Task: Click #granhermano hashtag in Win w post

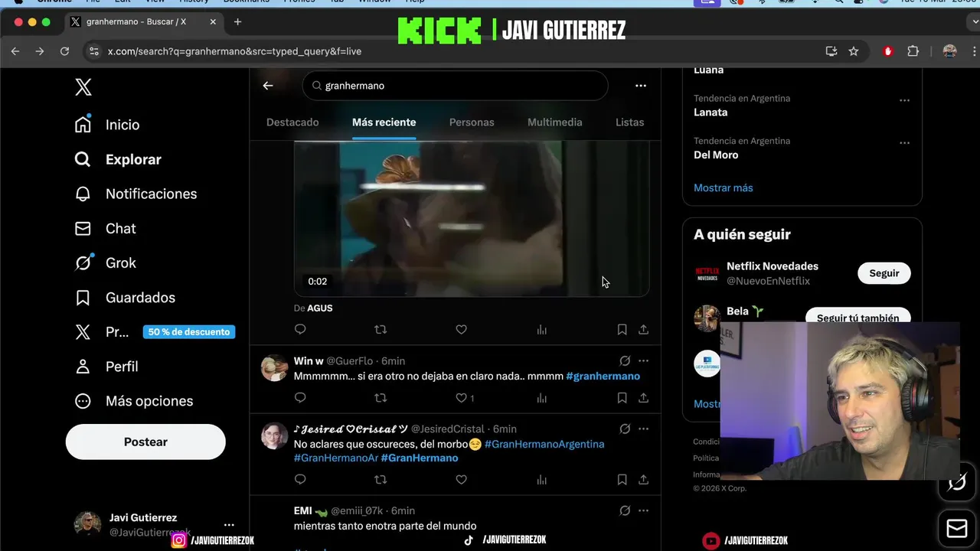Action: click(x=603, y=377)
